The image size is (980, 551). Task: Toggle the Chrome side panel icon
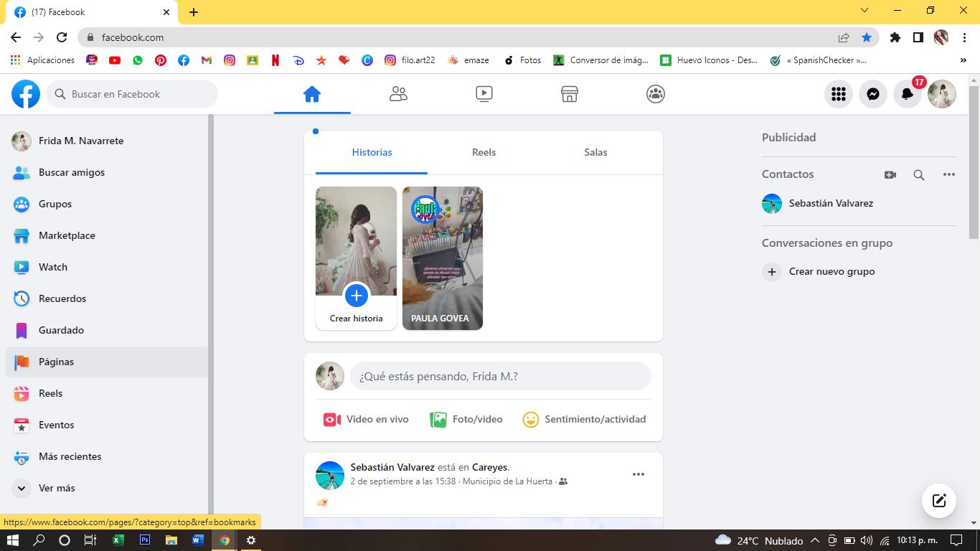click(x=918, y=37)
